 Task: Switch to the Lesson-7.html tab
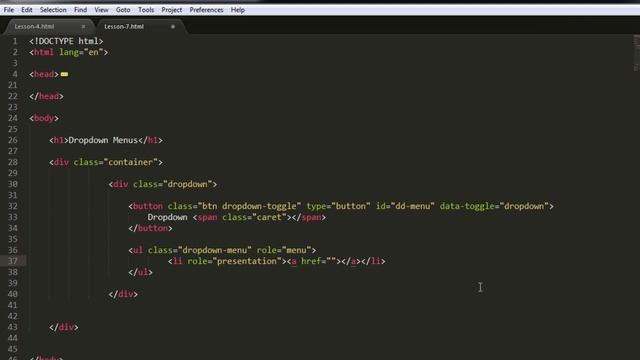[x=124, y=27]
